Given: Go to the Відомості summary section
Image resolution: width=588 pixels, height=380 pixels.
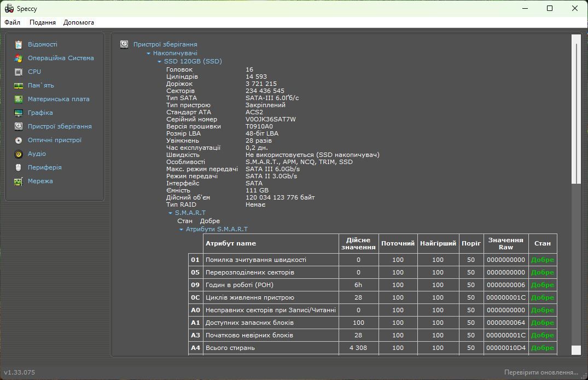Looking at the screenshot, I should tap(43, 44).
